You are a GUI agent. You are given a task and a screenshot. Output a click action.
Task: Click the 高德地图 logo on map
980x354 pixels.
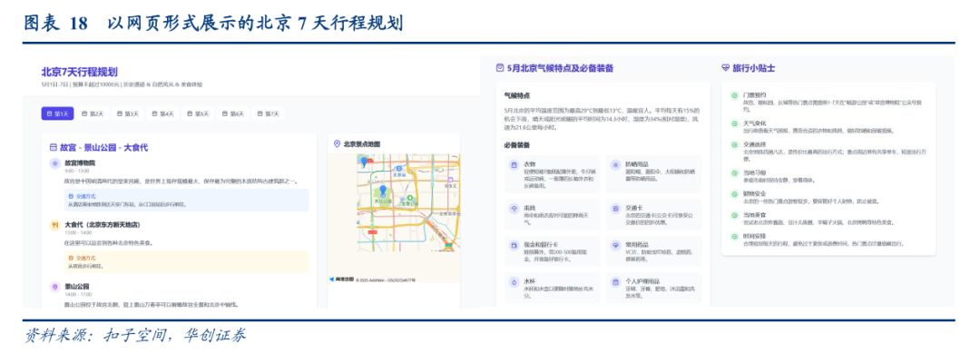point(342,279)
